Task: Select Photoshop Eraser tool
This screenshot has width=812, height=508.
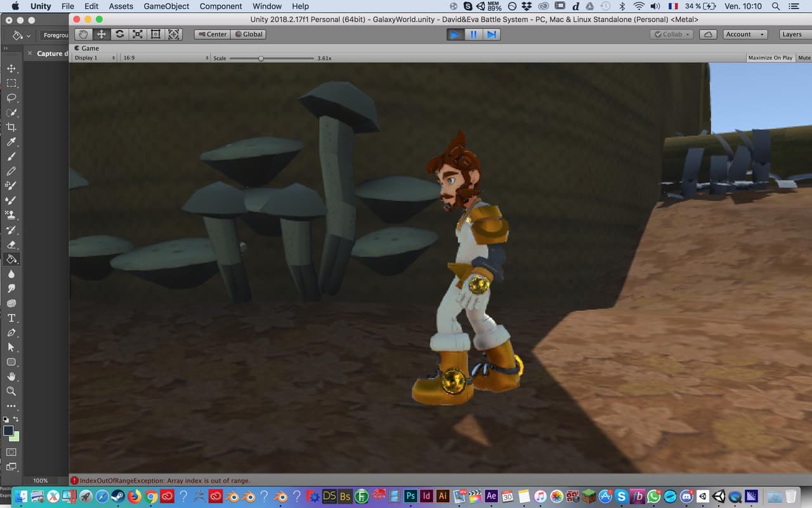Action: coord(11,244)
